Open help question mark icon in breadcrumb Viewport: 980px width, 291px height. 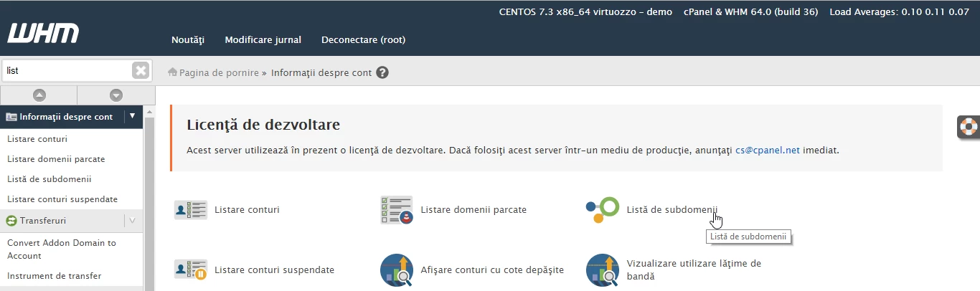(382, 72)
